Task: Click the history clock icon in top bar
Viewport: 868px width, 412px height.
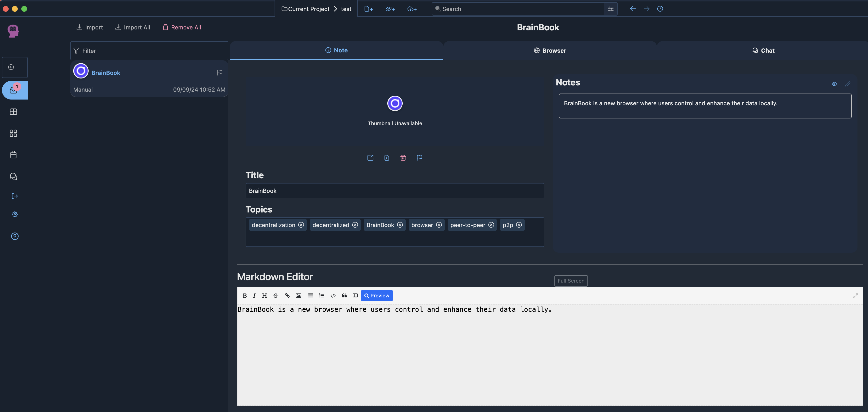Action: point(660,9)
